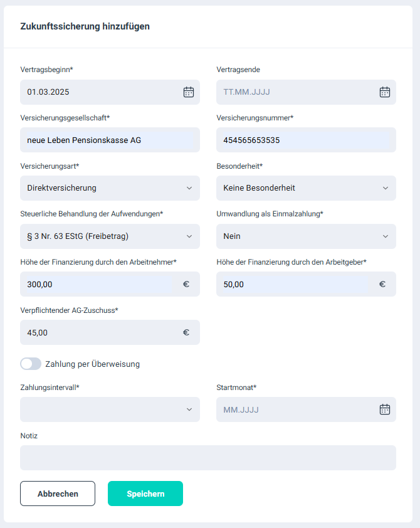The height and width of the screenshot is (528, 420).
Task: Expand the Zahlungsintervall dropdown
Action: [x=110, y=409]
